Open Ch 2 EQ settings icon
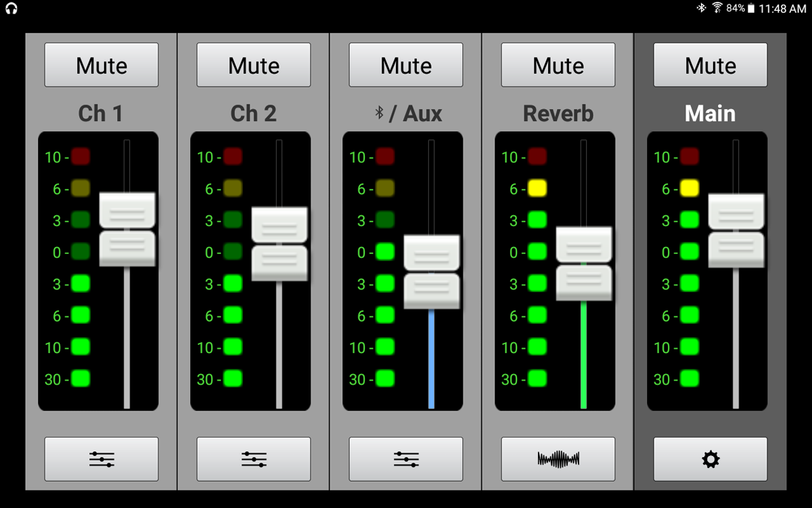This screenshot has height=508, width=812. click(254, 459)
